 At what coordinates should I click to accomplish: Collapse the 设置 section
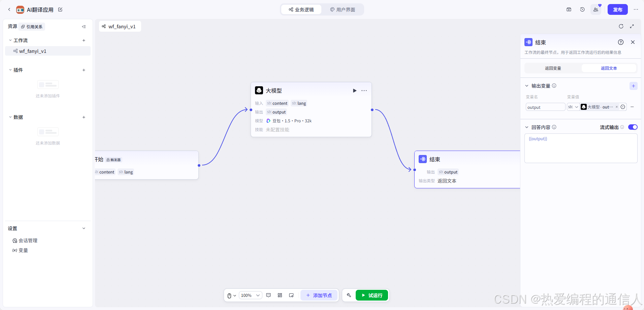84,228
